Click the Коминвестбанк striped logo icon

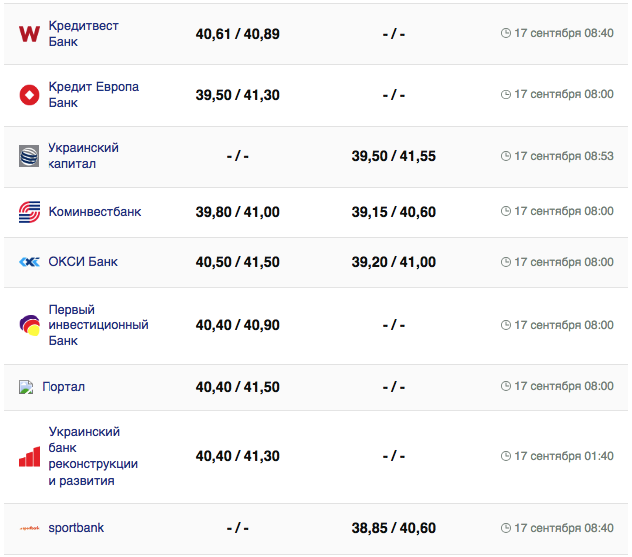(x=29, y=212)
